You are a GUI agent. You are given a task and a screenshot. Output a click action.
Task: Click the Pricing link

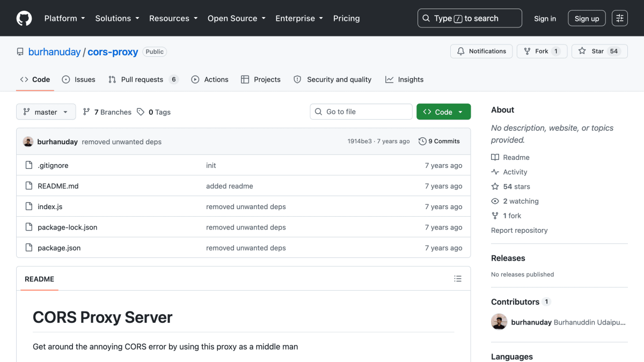346,18
